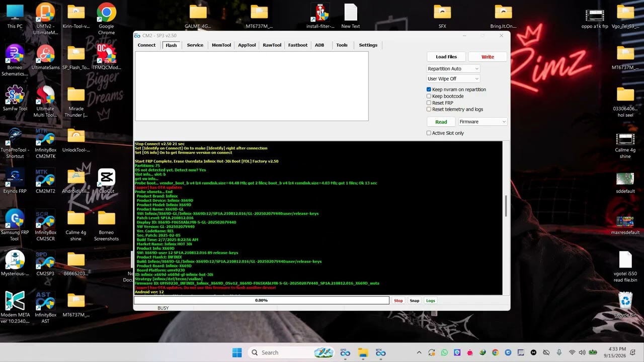Open the CM2MT2 desktop shortcut

click(45, 181)
